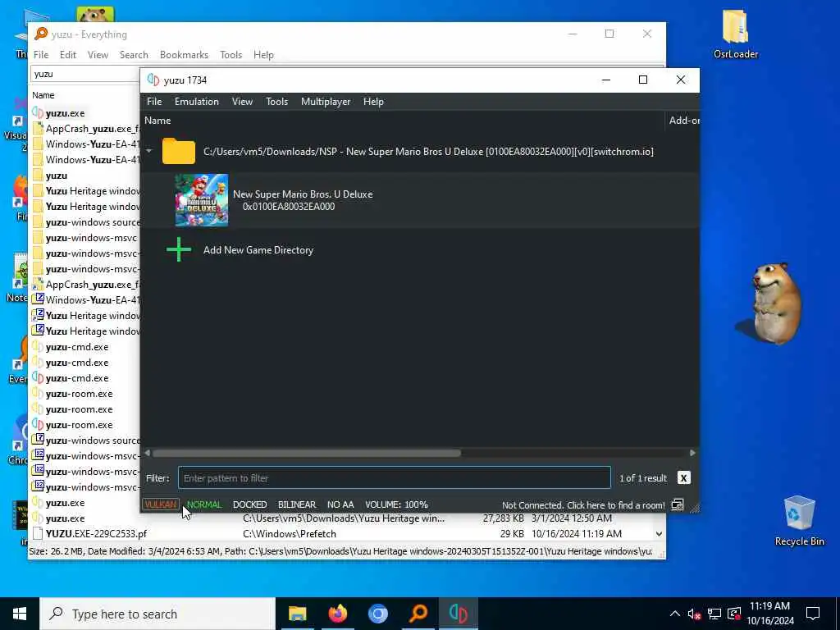The height and width of the screenshot is (630, 840).
Task: Toggle the NO AA anti-aliasing button
Action: (340, 504)
